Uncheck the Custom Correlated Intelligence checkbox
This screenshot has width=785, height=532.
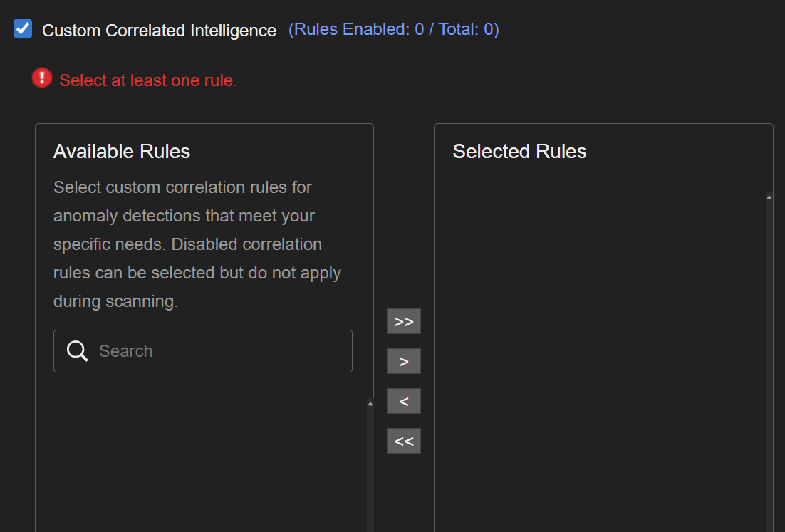[x=24, y=29]
